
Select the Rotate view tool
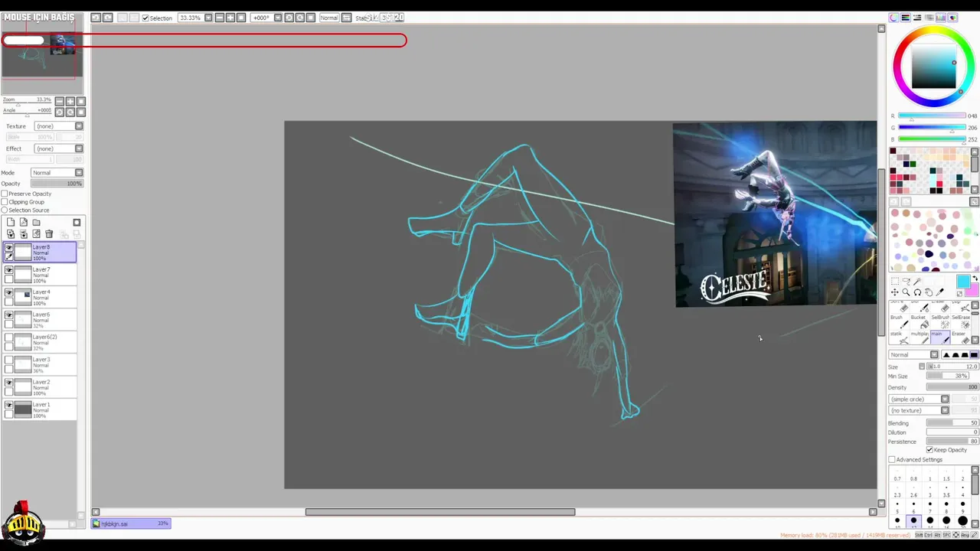tap(917, 292)
